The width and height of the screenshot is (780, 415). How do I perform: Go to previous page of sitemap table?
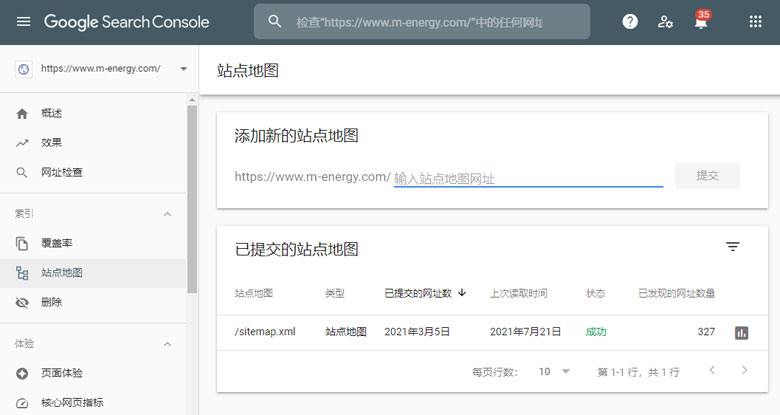tap(712, 370)
